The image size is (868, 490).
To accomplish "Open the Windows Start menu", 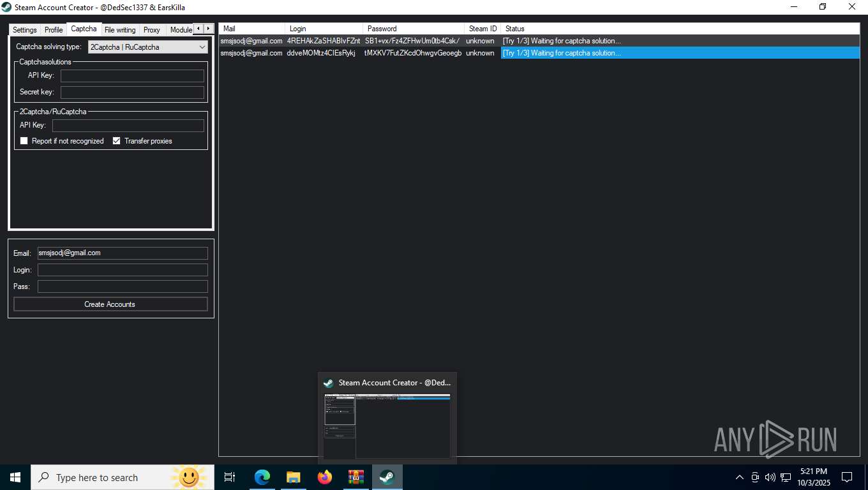I will coord(15,477).
